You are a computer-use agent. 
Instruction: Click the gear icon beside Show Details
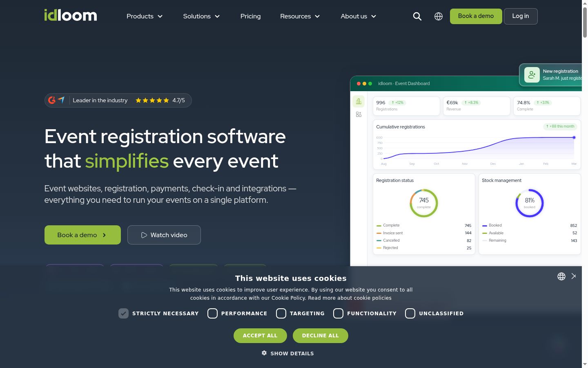coord(264,353)
